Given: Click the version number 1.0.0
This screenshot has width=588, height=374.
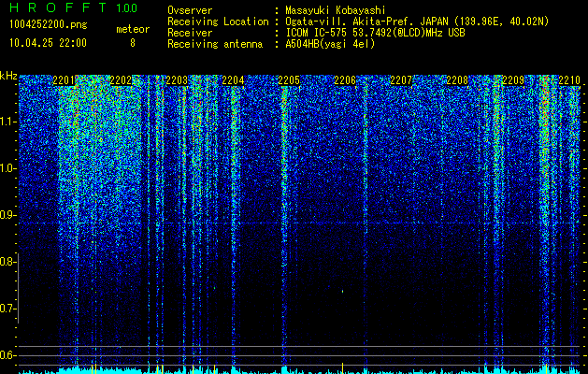Looking at the screenshot, I should [x=126, y=8].
